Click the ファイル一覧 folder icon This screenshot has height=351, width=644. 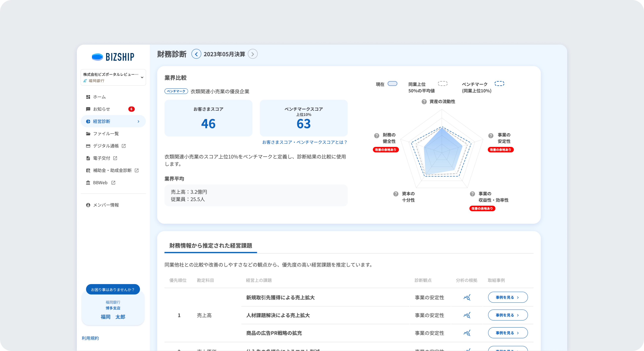(x=88, y=134)
